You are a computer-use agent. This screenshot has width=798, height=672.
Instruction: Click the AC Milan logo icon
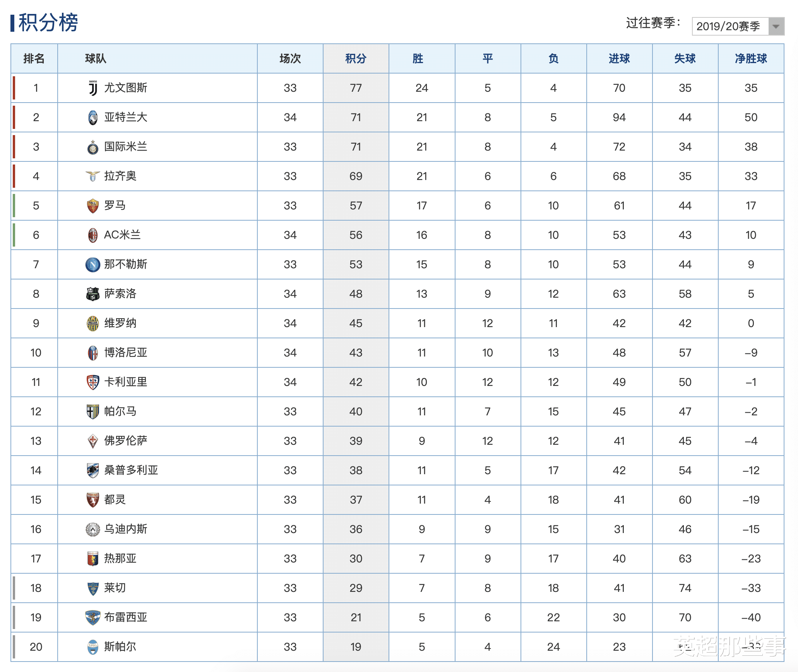point(93,235)
